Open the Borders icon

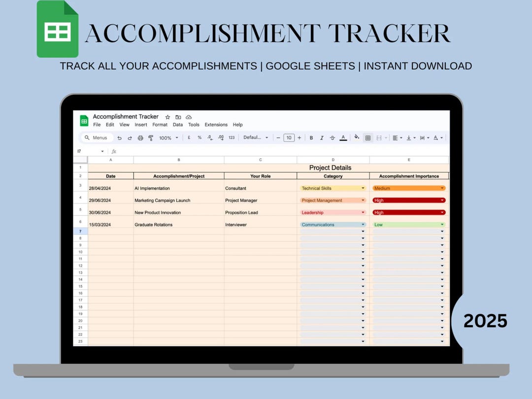pos(368,138)
